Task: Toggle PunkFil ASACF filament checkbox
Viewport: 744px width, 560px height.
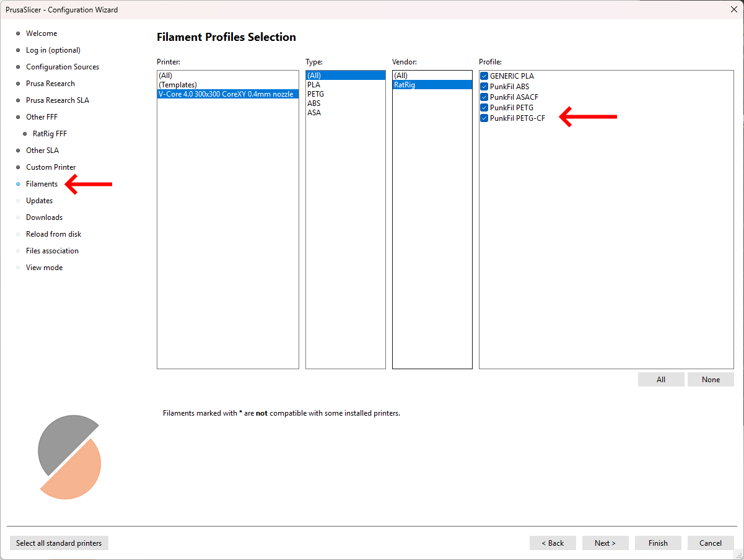Action: point(484,97)
